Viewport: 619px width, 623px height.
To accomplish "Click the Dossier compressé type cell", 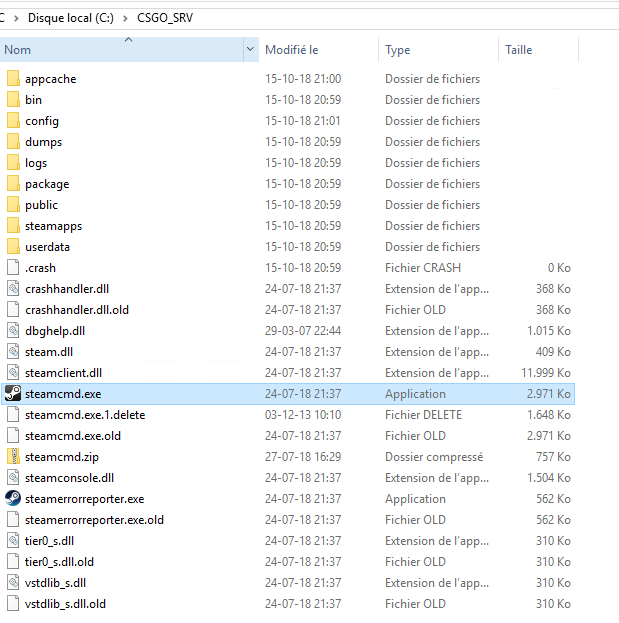I will click(x=434, y=457).
